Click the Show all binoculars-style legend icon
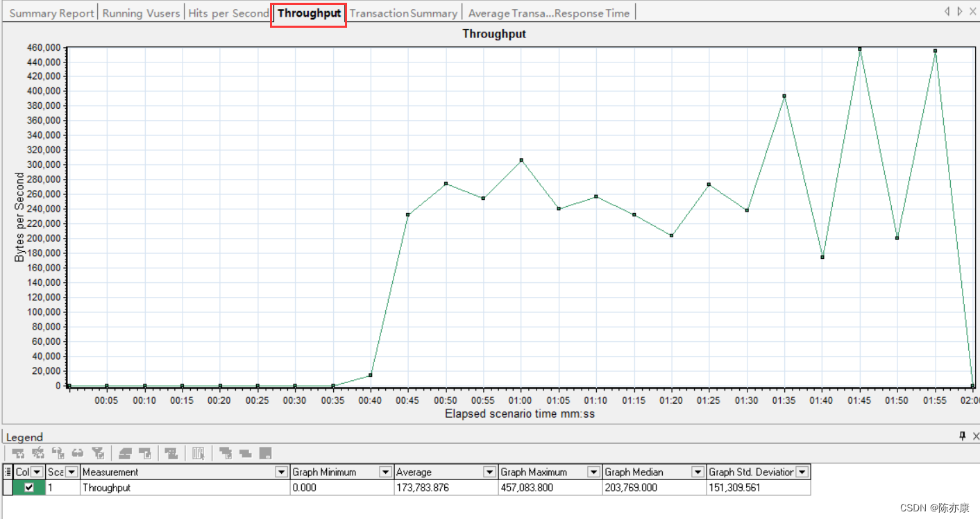Screen dimensions: 980x519 [78, 453]
